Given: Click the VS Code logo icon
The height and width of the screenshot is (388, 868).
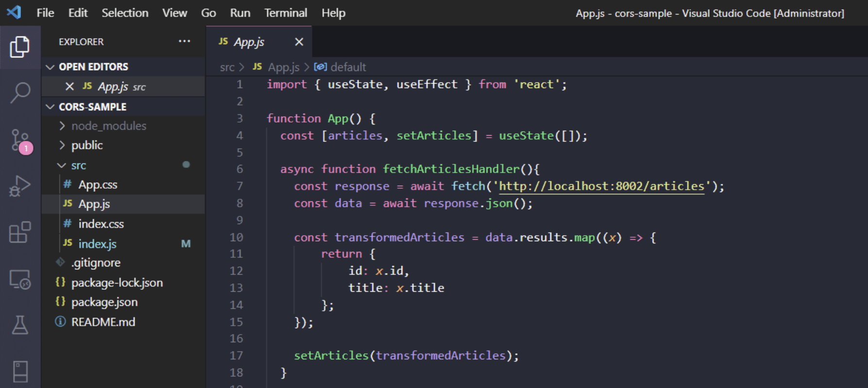Looking at the screenshot, I should (14, 12).
